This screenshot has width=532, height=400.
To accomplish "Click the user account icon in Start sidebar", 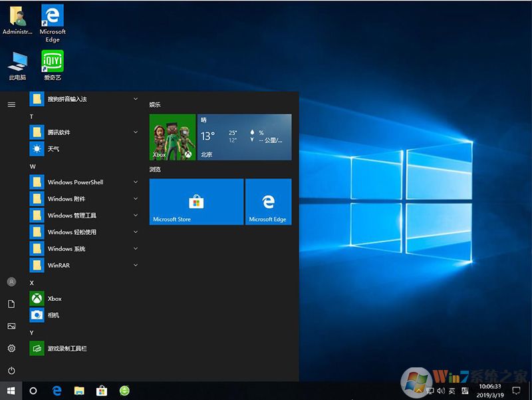I will click(x=11, y=282).
